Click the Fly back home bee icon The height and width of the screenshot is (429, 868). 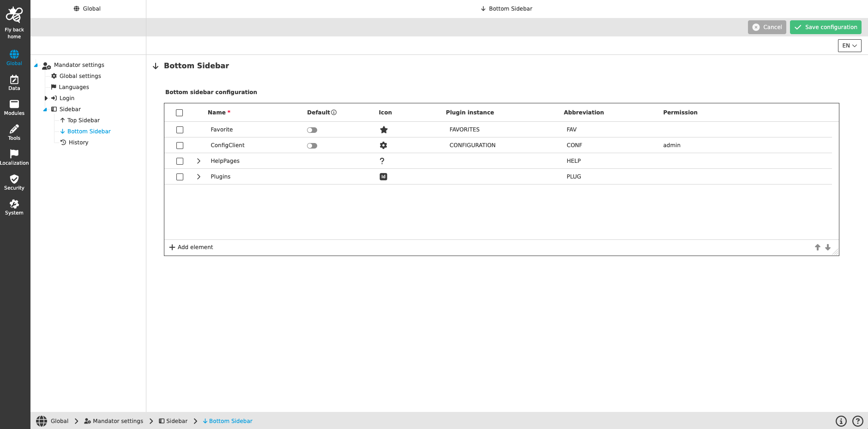coord(14,15)
